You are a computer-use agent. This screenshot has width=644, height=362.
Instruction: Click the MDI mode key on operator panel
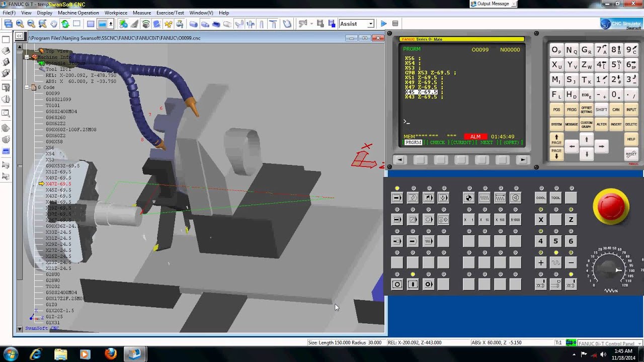(x=428, y=198)
